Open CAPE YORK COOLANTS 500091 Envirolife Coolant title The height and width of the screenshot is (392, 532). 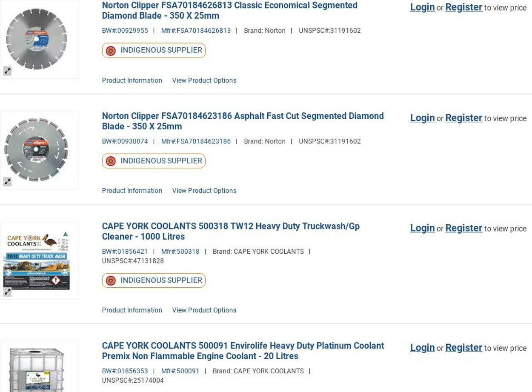point(243,351)
